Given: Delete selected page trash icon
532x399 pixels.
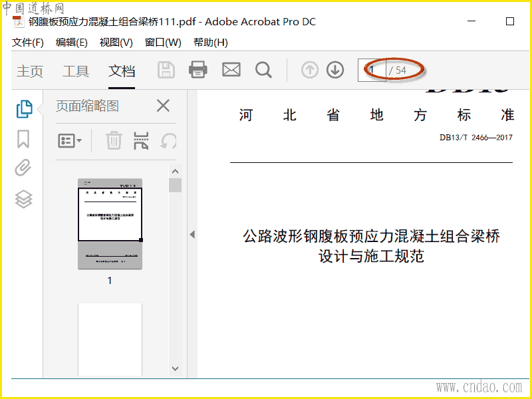Looking at the screenshot, I should (x=114, y=140).
